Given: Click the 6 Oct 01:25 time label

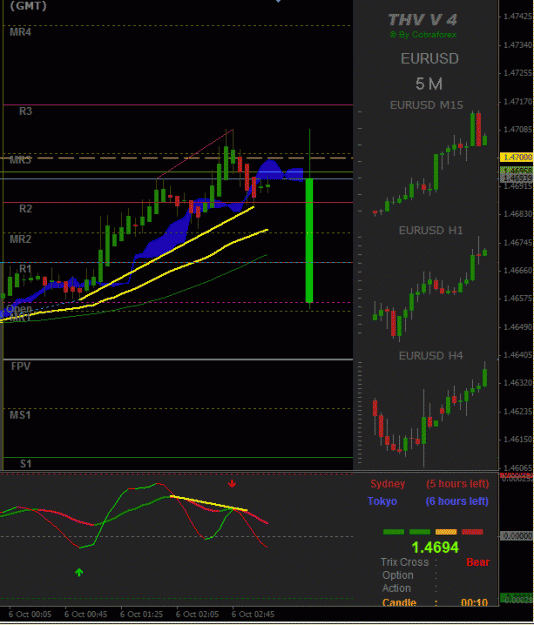Looking at the screenshot, I should pyautogui.click(x=141, y=614).
